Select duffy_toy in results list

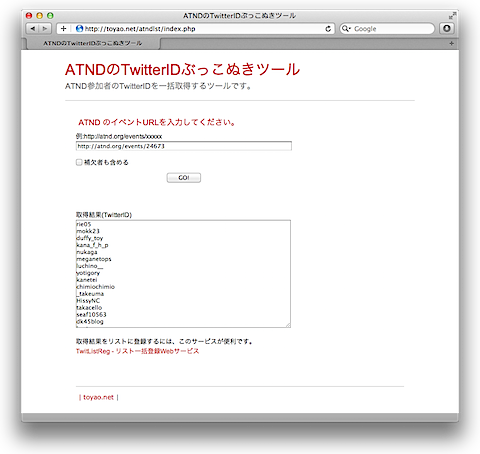tap(90, 238)
